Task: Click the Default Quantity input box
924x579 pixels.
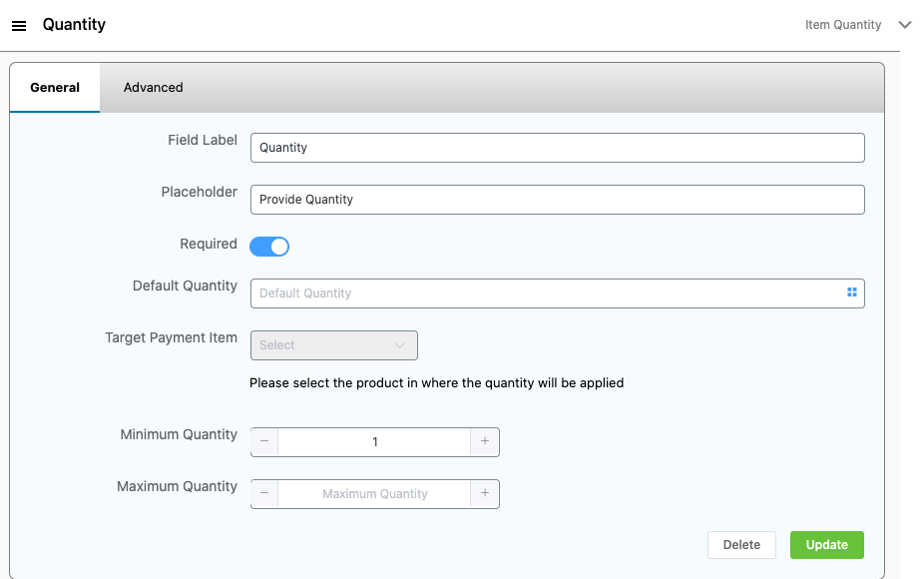Action: pyautogui.click(x=544, y=293)
